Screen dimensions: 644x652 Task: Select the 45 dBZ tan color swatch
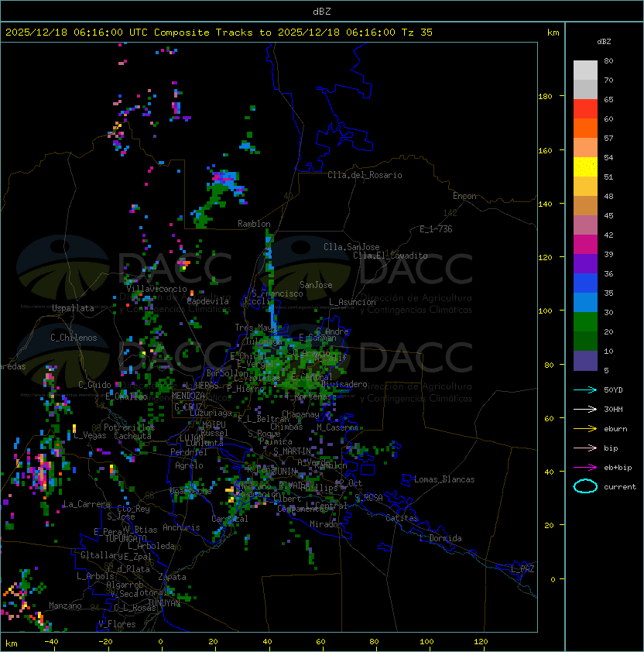pos(585,206)
